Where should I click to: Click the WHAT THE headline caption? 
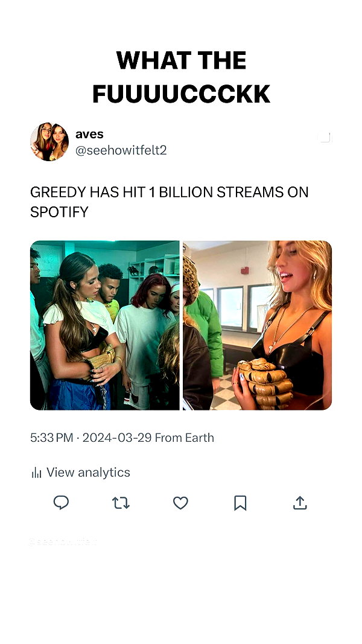tap(181, 60)
